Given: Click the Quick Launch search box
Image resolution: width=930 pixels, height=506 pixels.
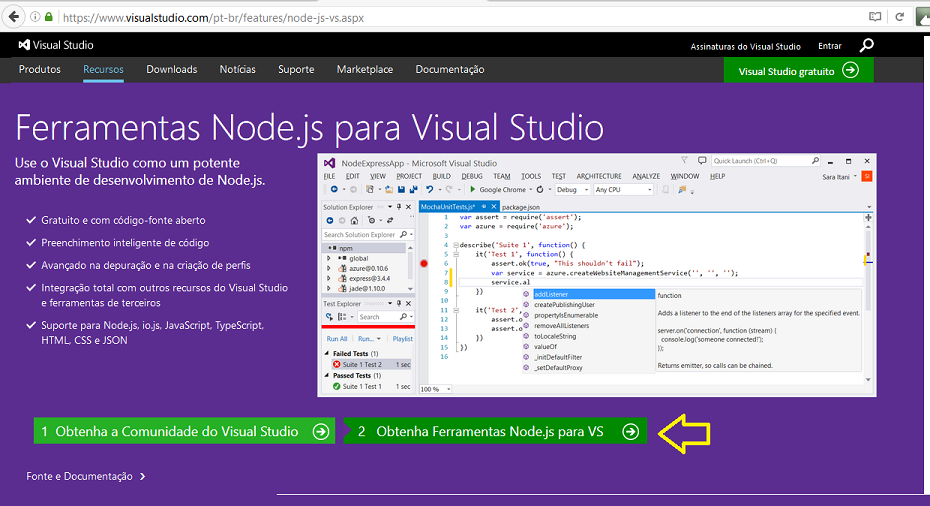Looking at the screenshot, I should [x=766, y=161].
